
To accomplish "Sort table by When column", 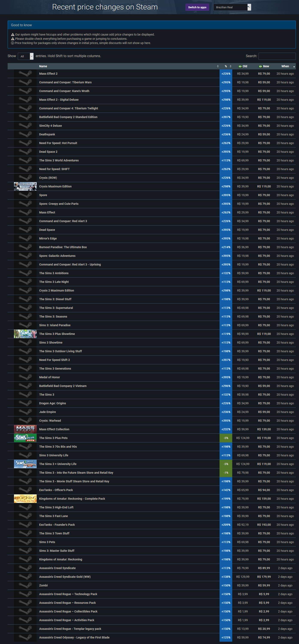I will coord(285,66).
